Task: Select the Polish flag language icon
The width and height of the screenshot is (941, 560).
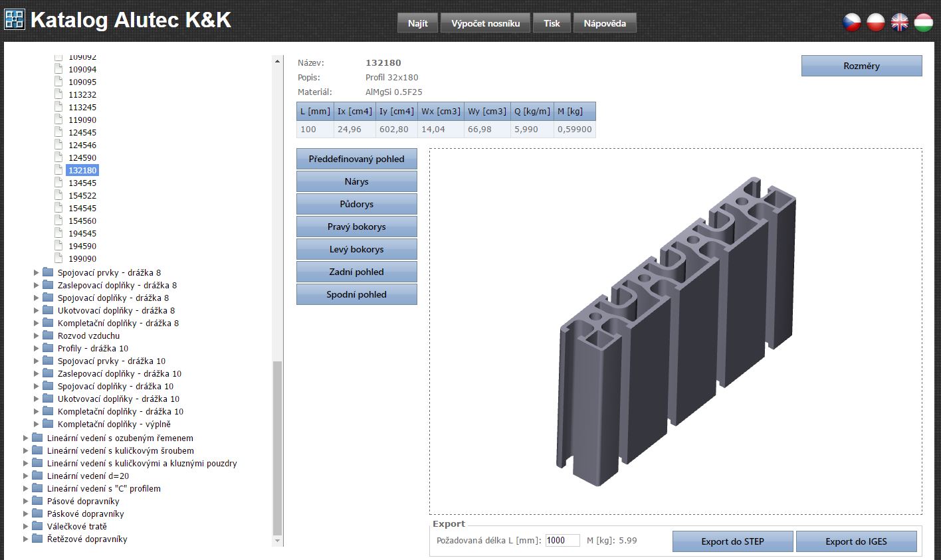Action: 876,23
